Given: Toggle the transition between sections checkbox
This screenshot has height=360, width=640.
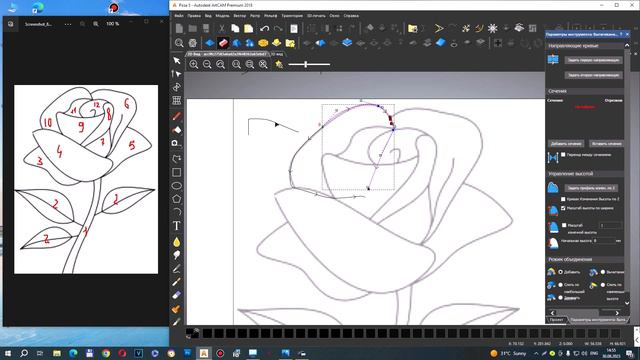Looking at the screenshot, I should [563, 155].
